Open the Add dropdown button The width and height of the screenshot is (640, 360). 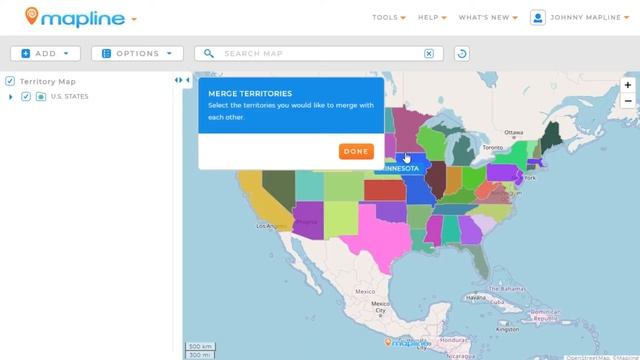pyautogui.click(x=45, y=53)
